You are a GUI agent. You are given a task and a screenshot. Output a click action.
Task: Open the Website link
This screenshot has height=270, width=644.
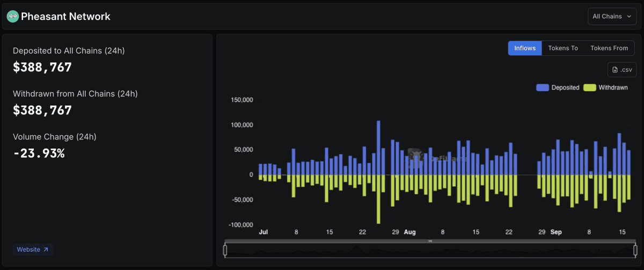click(x=28, y=250)
